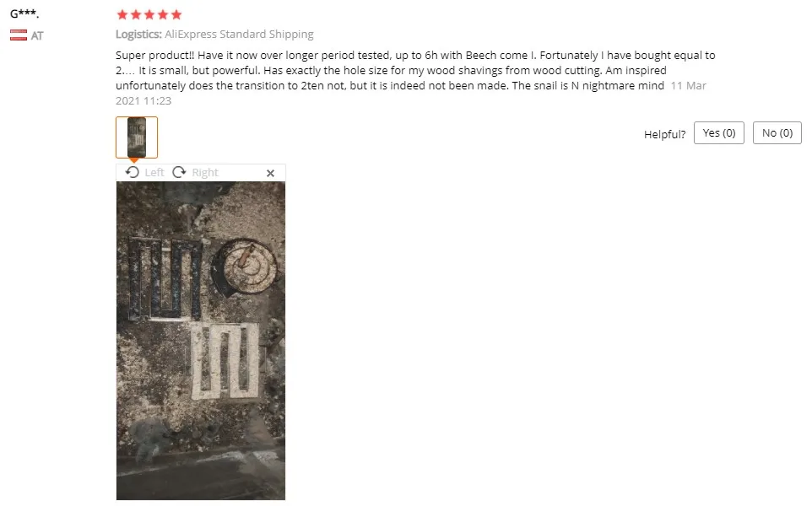This screenshot has height=506, width=812.
Task: Click the enlarged wood shavings photo
Action: coord(200,341)
